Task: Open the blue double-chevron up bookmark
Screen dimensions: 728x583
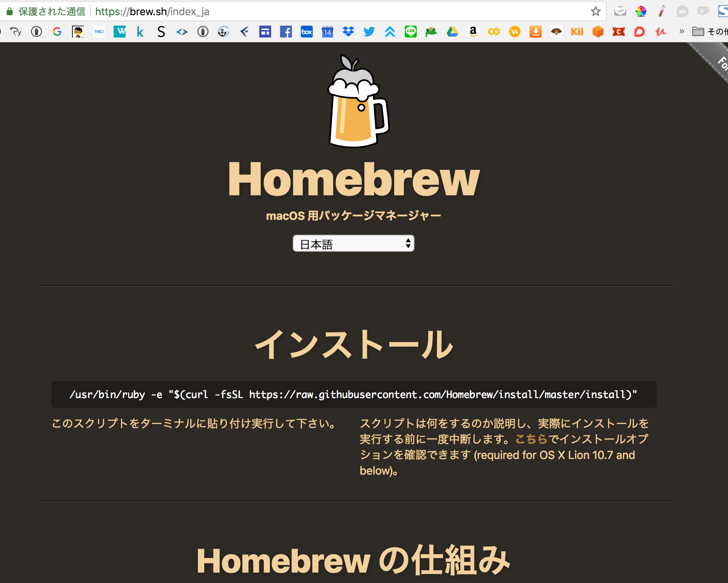Action: point(390,32)
